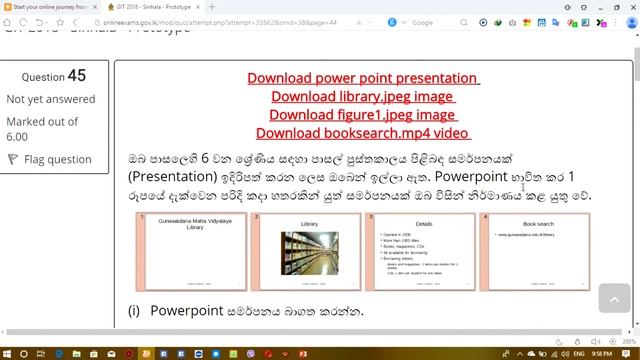The height and width of the screenshot is (360, 640).
Task: Click the play-button extension icon
Action: (483, 23)
